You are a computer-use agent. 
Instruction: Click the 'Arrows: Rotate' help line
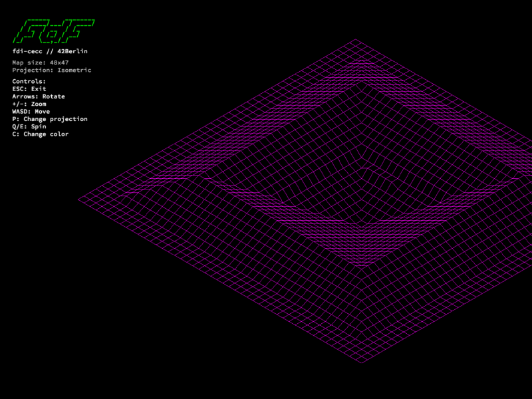coord(39,96)
